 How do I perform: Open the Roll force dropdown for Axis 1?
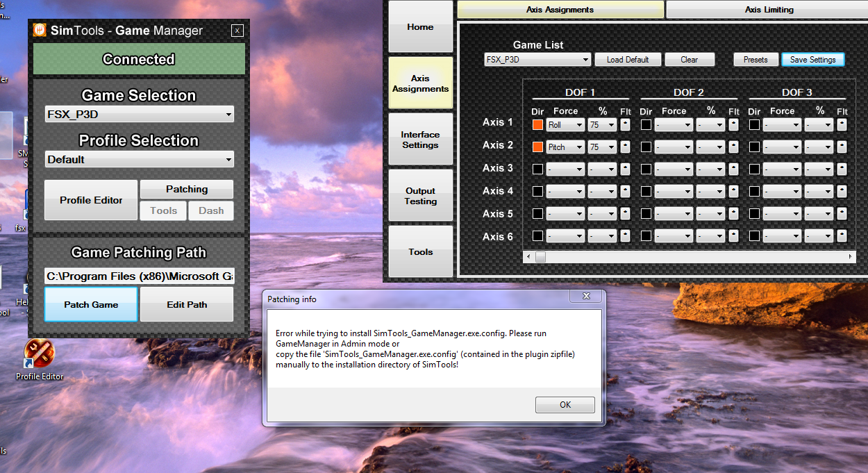[x=565, y=124]
